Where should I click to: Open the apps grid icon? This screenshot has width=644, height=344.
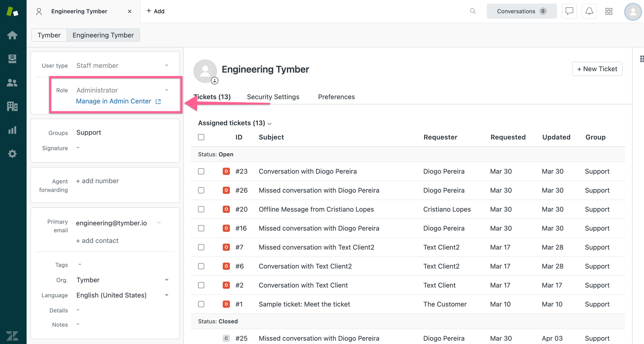(609, 11)
